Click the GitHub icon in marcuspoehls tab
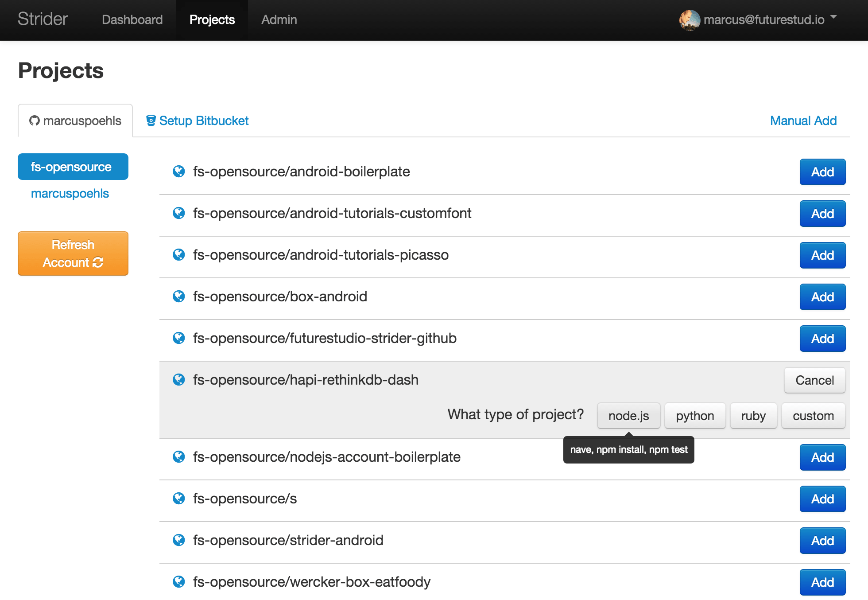 [x=35, y=121]
